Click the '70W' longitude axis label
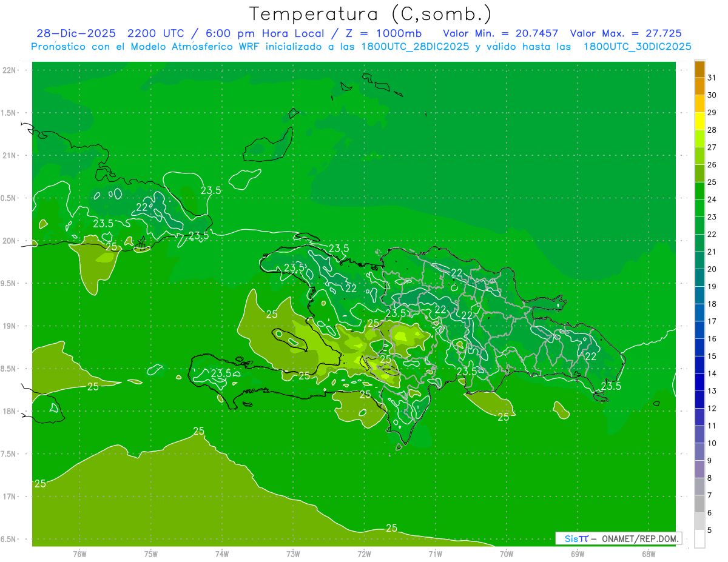This screenshot has width=728, height=562. (x=507, y=554)
